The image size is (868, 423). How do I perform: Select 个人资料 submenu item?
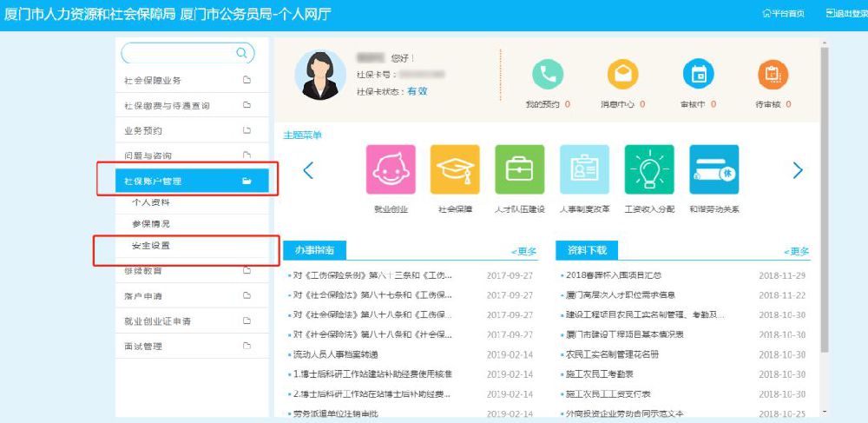[x=151, y=202]
